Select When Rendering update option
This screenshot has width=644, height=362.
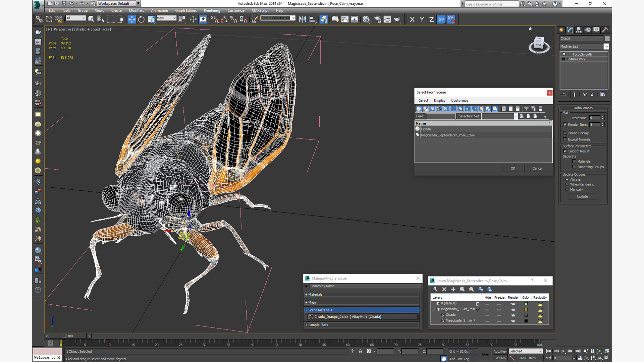(x=567, y=184)
